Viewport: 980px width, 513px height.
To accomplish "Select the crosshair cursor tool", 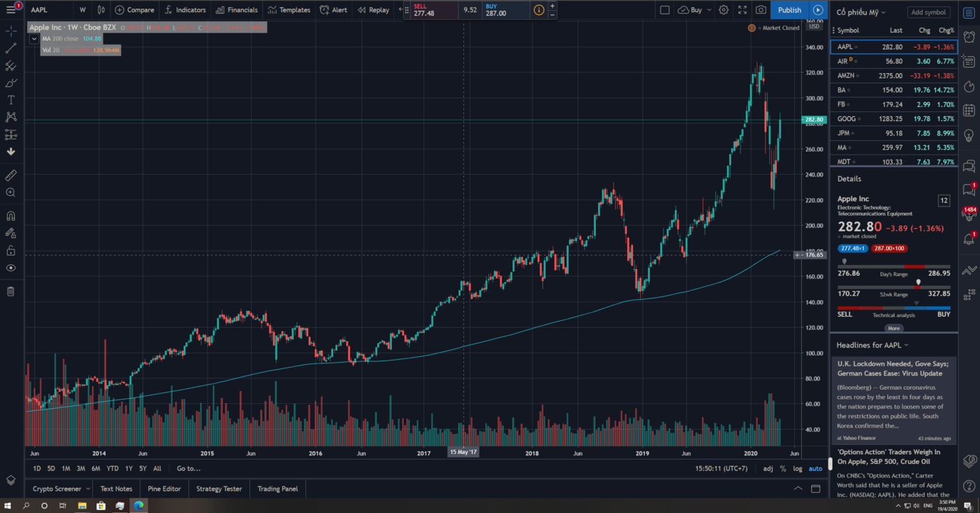I will (11, 31).
